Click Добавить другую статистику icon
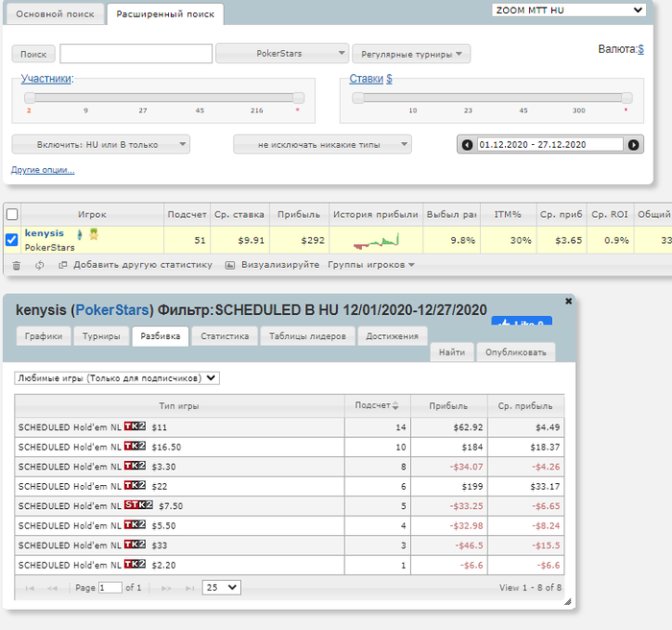Image resolution: width=672 pixels, height=630 pixels. (63, 265)
